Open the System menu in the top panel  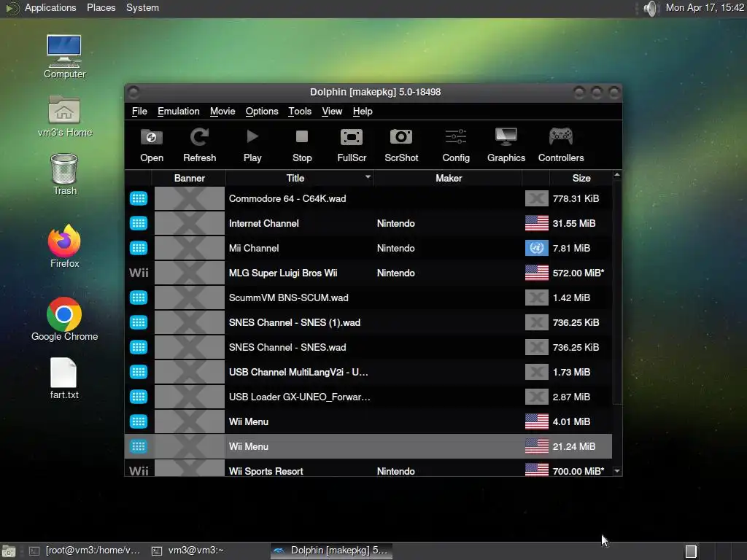pyautogui.click(x=142, y=7)
